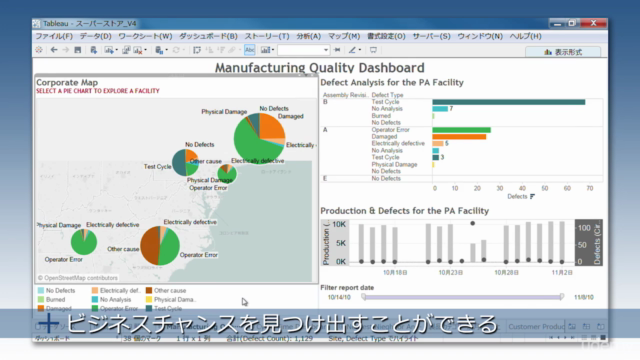640x360 pixels.
Task: Open the ヘルプ(H) menu
Action: tap(525, 36)
